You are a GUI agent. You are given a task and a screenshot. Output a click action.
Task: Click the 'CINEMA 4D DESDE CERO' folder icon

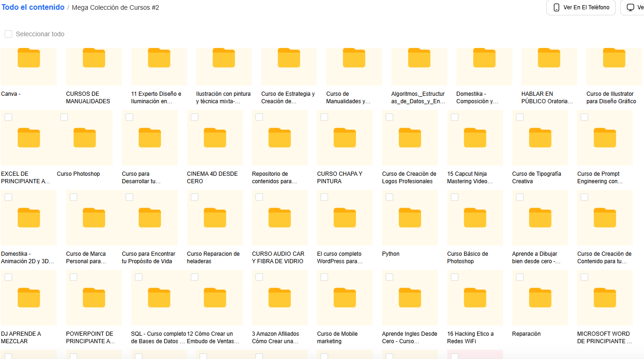point(215,138)
